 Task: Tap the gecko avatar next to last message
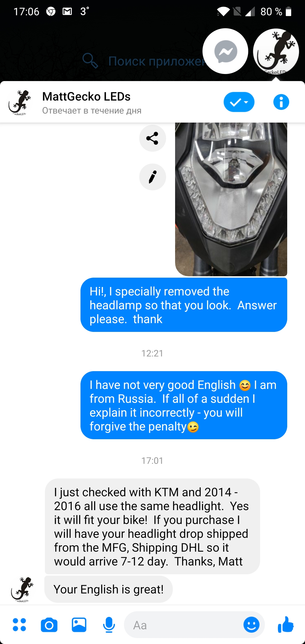pyautogui.click(x=22, y=590)
